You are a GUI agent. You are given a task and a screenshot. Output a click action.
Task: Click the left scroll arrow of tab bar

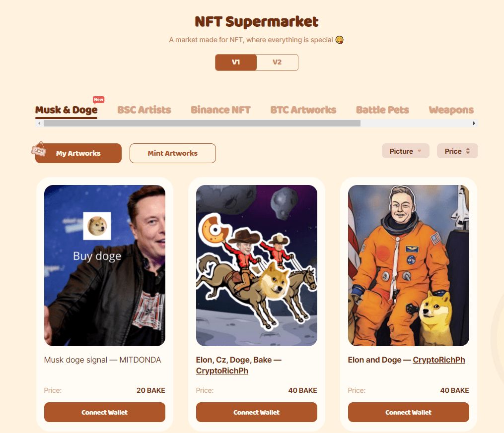39,123
